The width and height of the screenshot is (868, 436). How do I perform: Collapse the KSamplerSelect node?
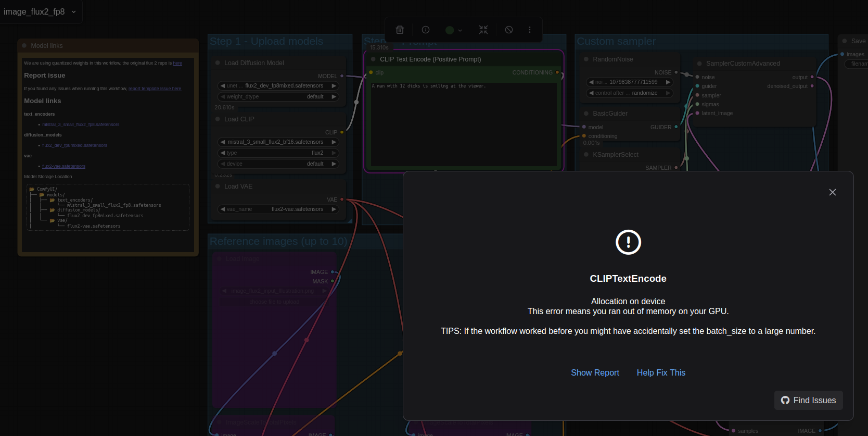coord(586,155)
